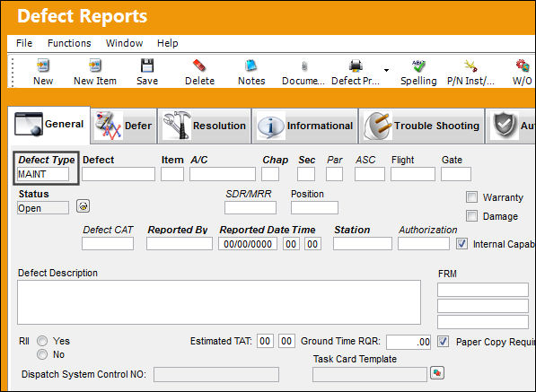This screenshot has width=536, height=392.
Task: Open the File menu
Action: pos(24,43)
